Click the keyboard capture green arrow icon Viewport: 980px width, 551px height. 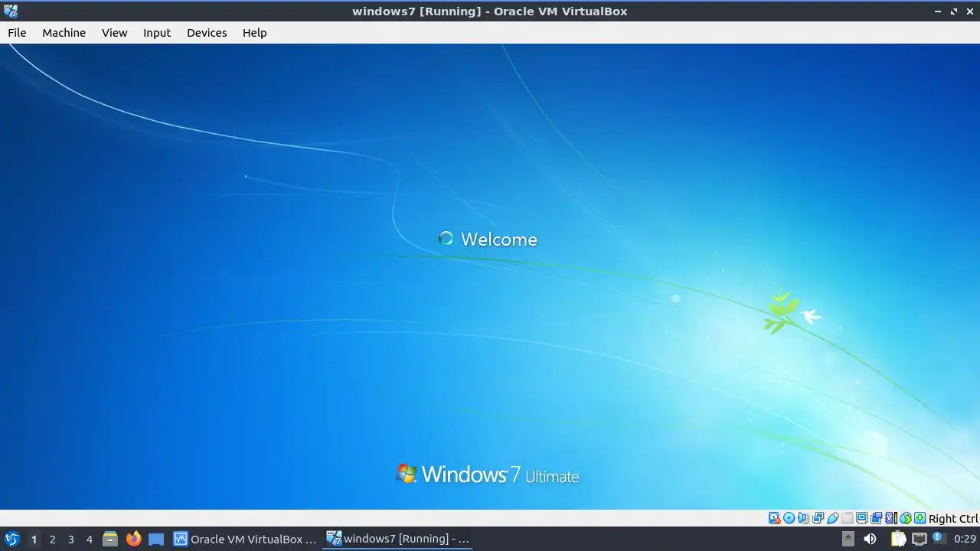[920, 518]
